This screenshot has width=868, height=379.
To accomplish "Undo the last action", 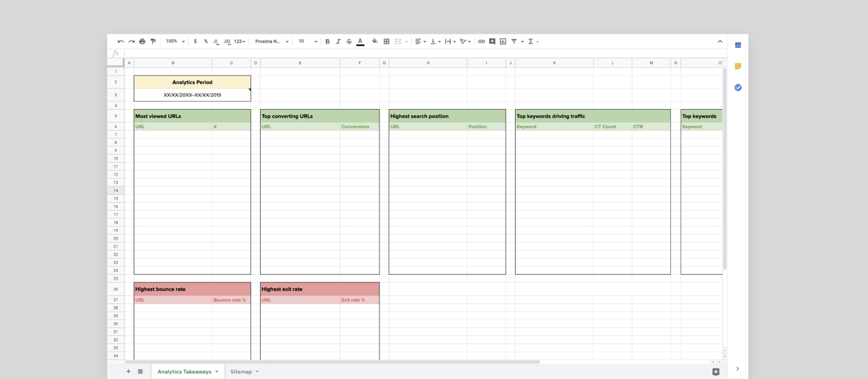I will click(x=121, y=42).
